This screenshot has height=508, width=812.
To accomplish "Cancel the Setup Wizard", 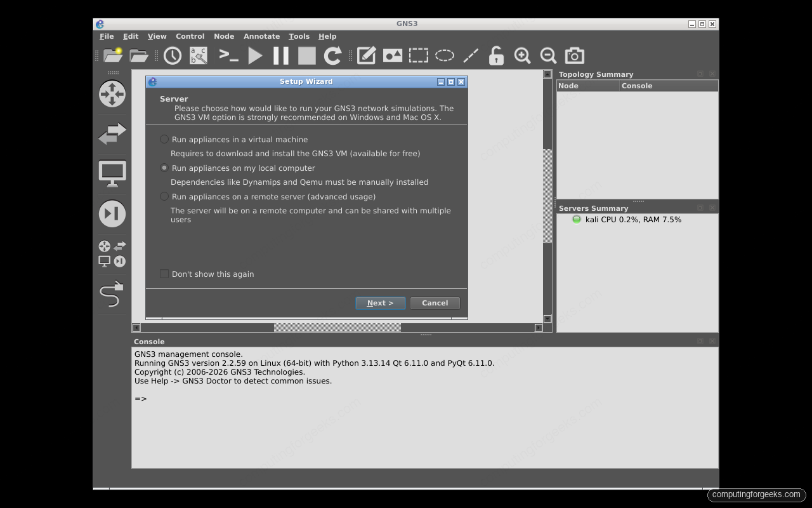I will coord(435,303).
